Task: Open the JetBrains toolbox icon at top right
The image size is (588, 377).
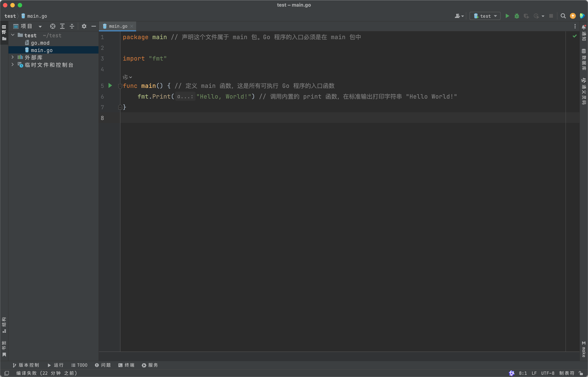Action: pyautogui.click(x=582, y=16)
